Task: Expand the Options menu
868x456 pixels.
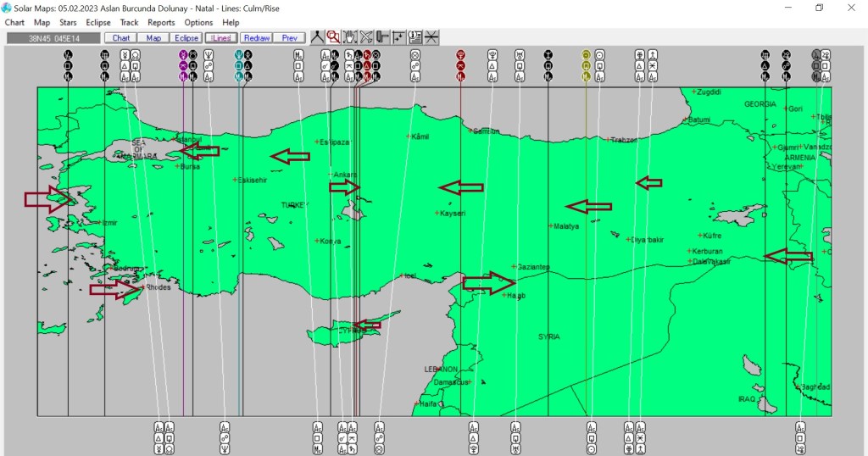Action: pyautogui.click(x=198, y=23)
